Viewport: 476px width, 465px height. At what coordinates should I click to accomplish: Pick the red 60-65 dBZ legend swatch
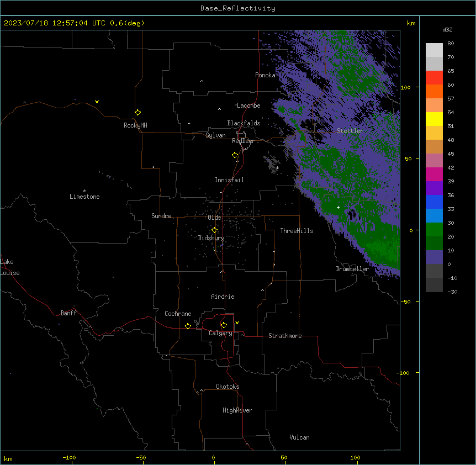pyautogui.click(x=434, y=77)
